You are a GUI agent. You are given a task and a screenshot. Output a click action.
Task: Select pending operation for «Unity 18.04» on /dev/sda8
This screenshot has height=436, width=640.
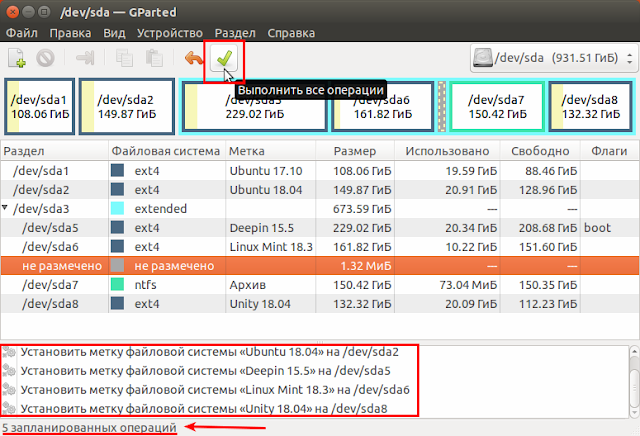(x=314, y=409)
